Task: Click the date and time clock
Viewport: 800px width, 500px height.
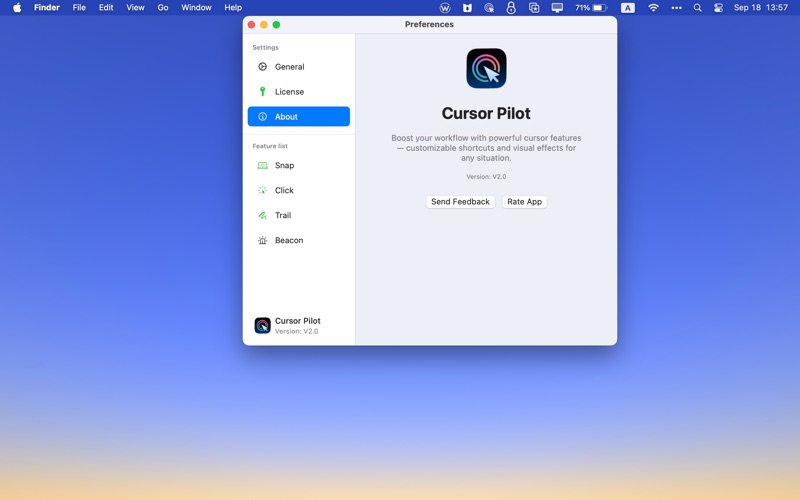Action: 761,8
